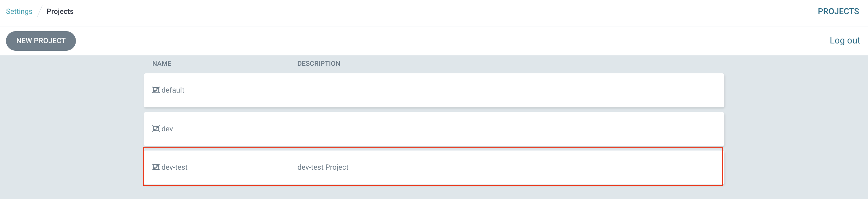
Task: Select the highlighted dev-test row card
Action: pyautogui.click(x=433, y=166)
